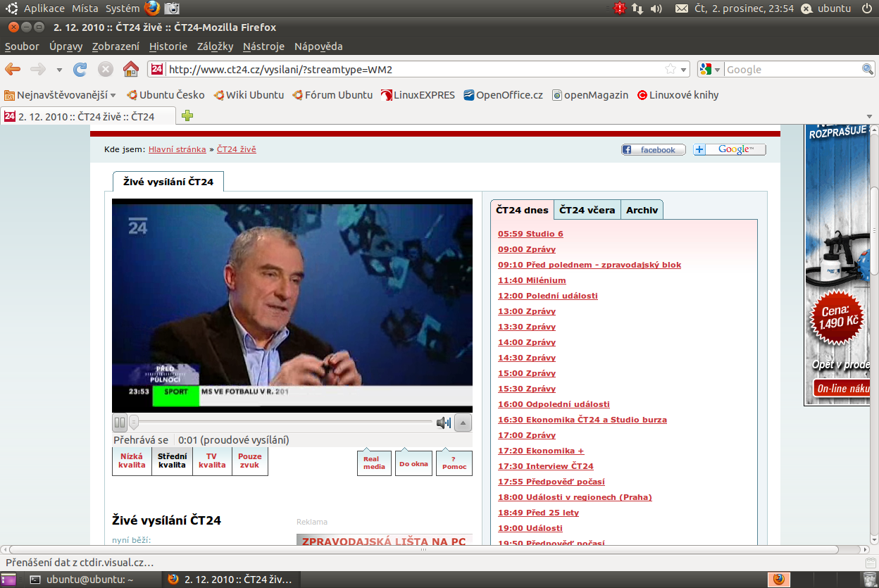Select the ČT24 dnes tab
879x588 pixels.
522,210
